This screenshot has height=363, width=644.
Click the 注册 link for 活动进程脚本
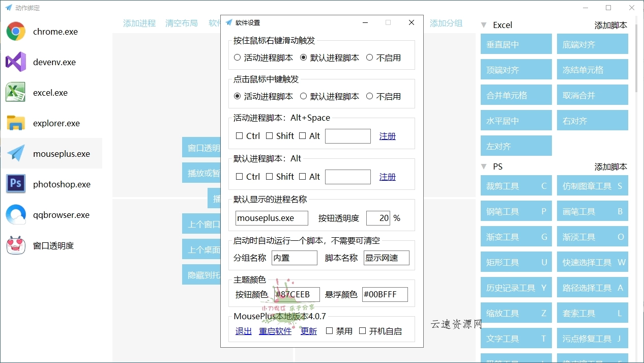point(387,136)
